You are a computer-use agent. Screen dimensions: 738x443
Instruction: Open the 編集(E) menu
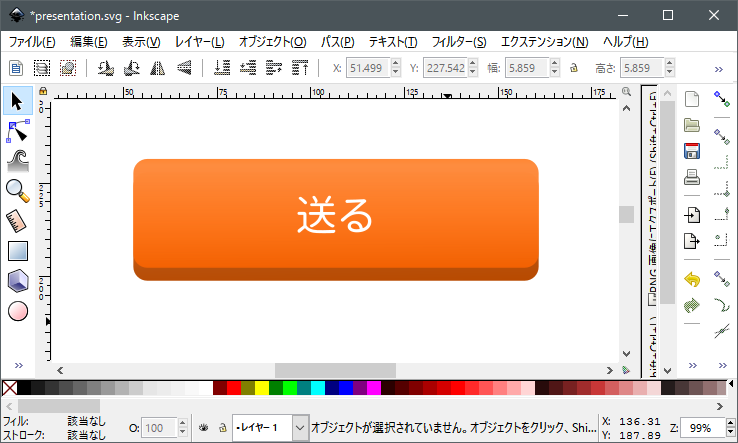pyautogui.click(x=88, y=42)
